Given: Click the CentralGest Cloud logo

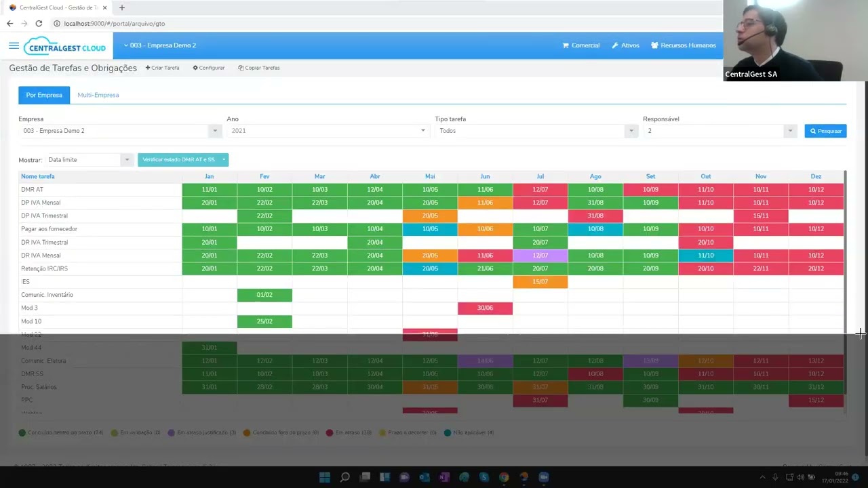Looking at the screenshot, I should [x=66, y=46].
